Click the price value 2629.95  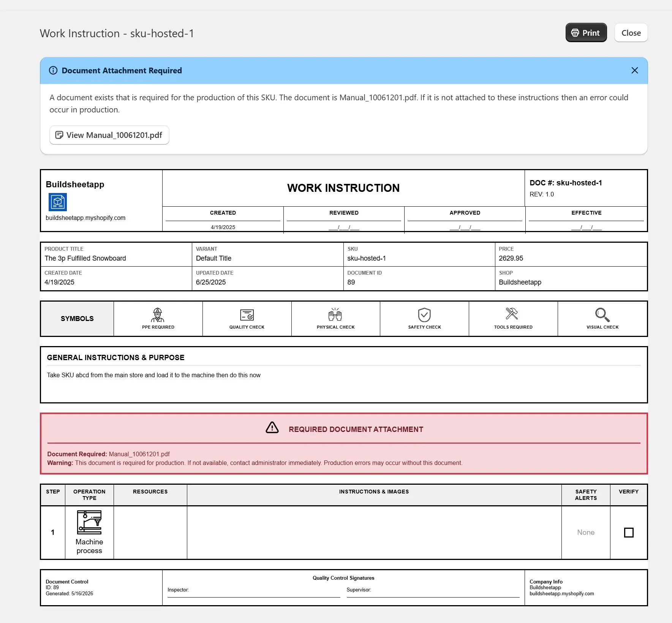pos(511,258)
